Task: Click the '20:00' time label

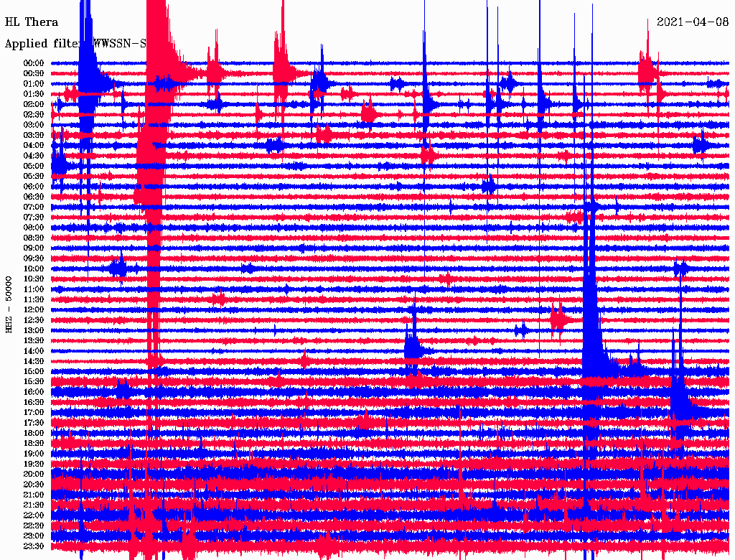Action: pyautogui.click(x=34, y=474)
